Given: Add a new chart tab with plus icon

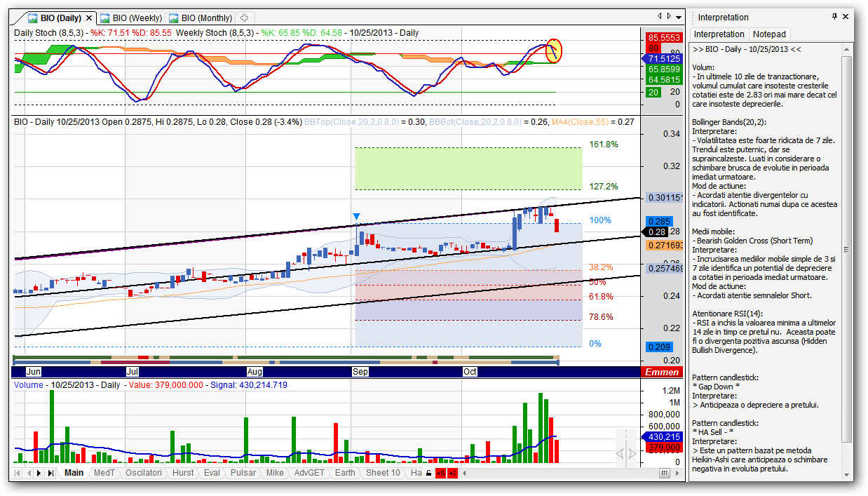Looking at the screenshot, I should pos(244,18).
